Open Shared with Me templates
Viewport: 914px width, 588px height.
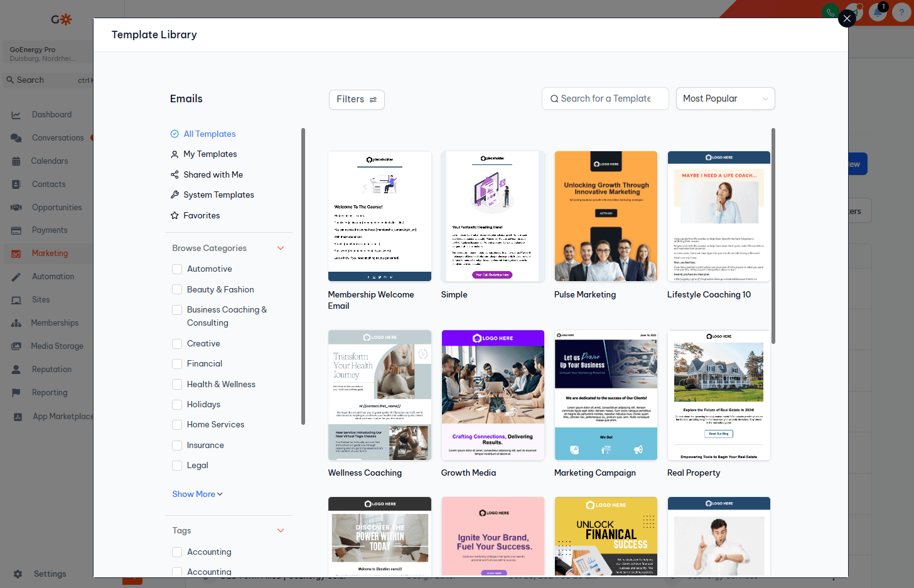[x=213, y=174]
